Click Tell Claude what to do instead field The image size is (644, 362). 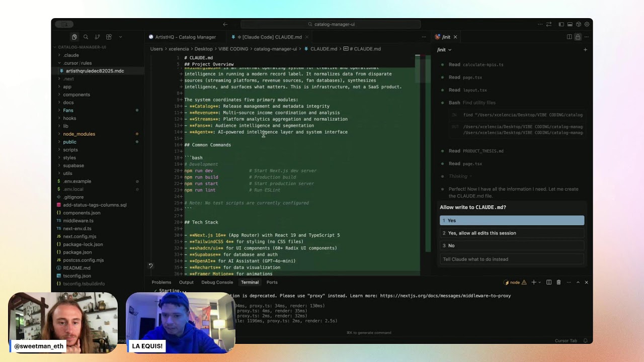pos(512,259)
